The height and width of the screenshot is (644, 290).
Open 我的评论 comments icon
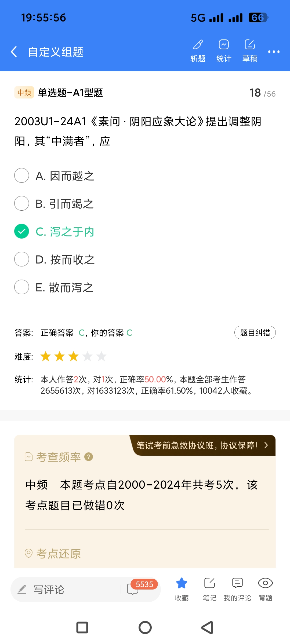237,583
